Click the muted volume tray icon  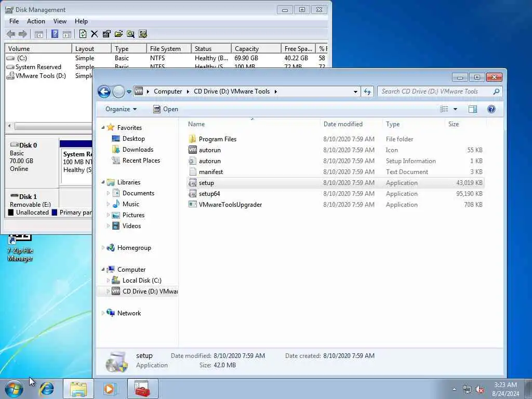click(x=480, y=390)
